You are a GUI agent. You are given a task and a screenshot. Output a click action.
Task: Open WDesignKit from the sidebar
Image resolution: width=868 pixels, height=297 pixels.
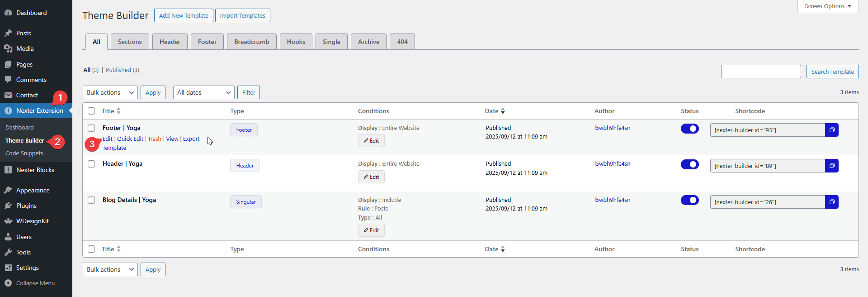point(32,221)
